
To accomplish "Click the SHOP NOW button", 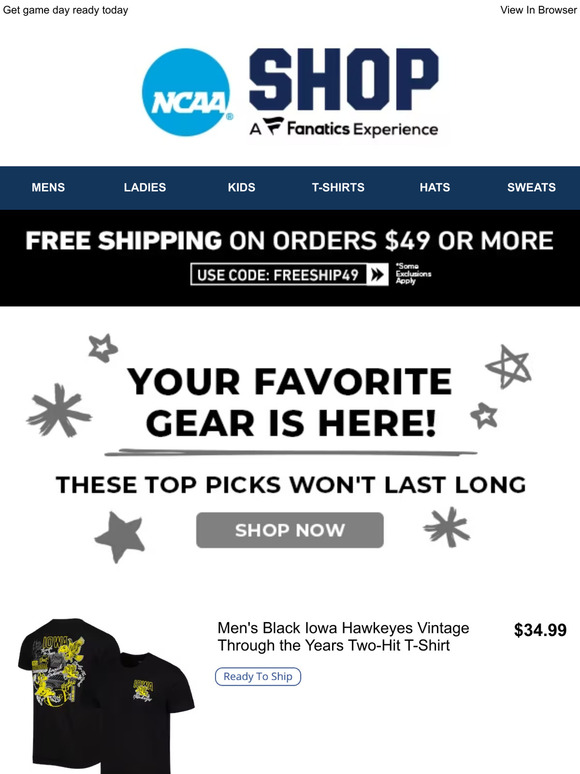I will [x=290, y=530].
